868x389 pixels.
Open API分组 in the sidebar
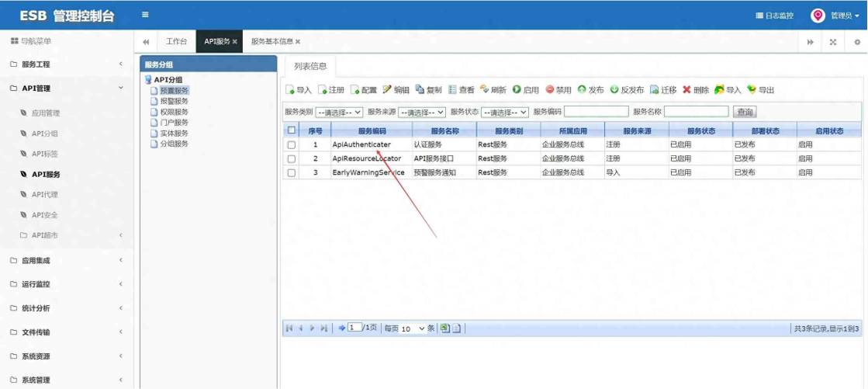pos(44,134)
